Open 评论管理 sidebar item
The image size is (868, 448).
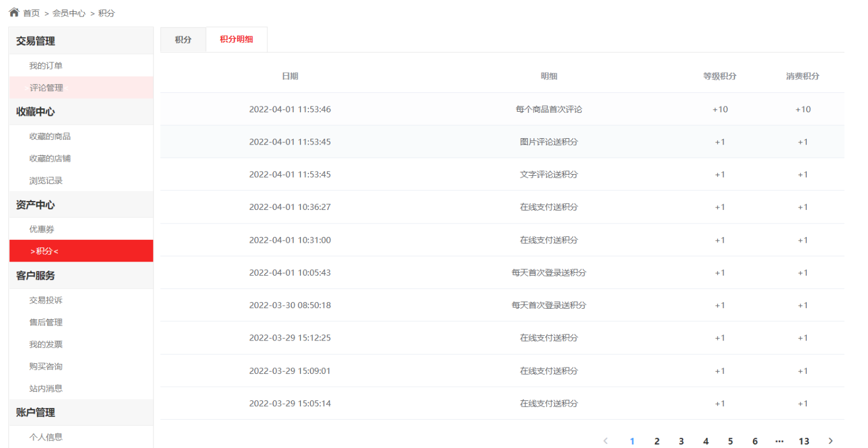pyautogui.click(x=46, y=88)
